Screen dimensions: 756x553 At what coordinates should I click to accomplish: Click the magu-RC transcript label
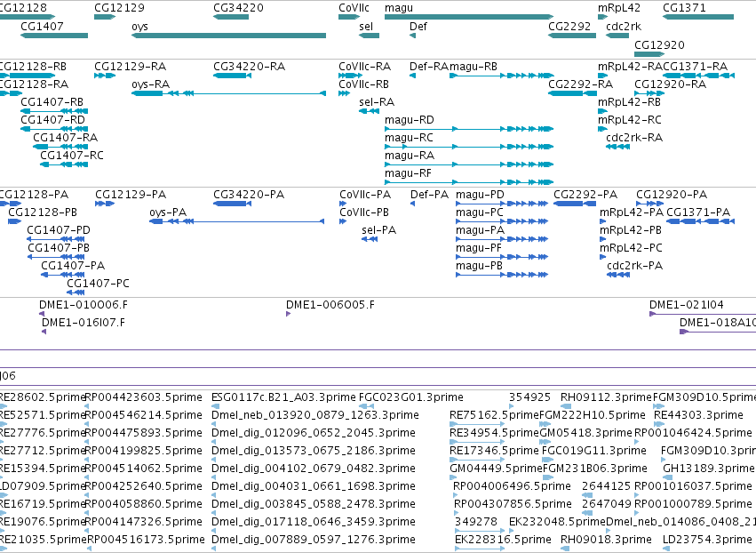(x=409, y=138)
